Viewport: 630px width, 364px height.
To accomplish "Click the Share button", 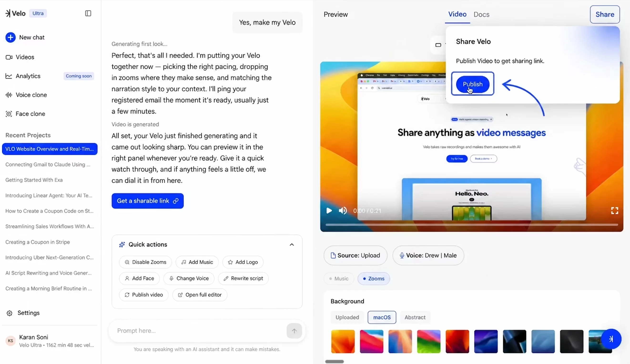I will pyautogui.click(x=605, y=14).
